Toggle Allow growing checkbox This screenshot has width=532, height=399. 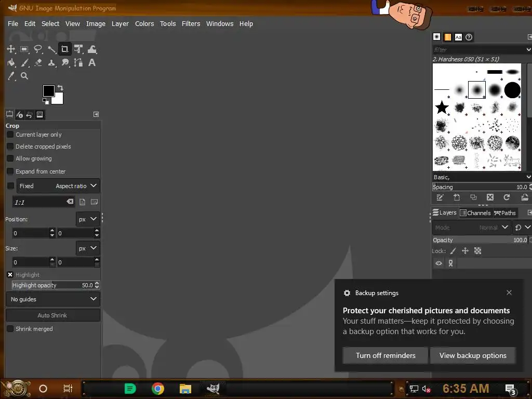10,158
